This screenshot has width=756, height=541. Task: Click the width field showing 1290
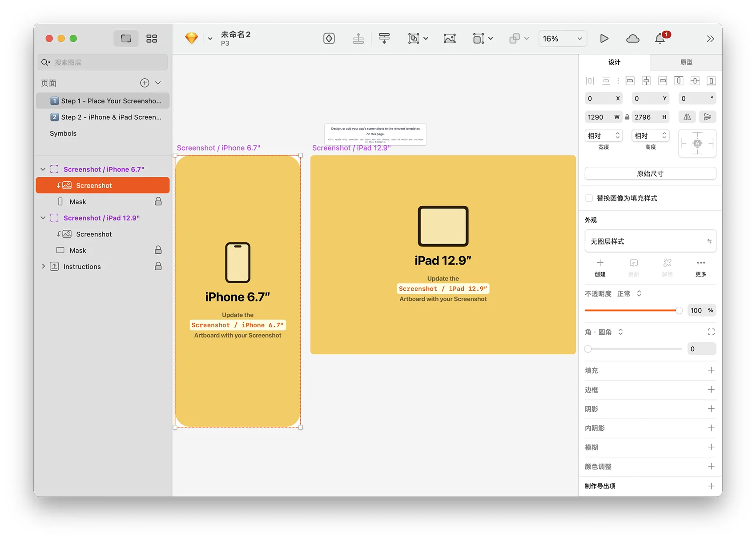pyautogui.click(x=603, y=117)
